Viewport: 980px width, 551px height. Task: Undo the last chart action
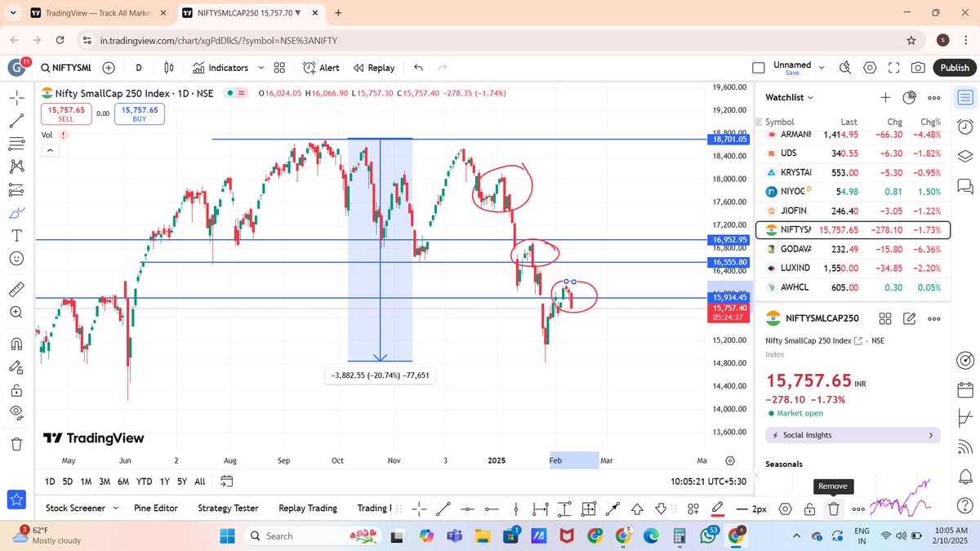coord(419,68)
